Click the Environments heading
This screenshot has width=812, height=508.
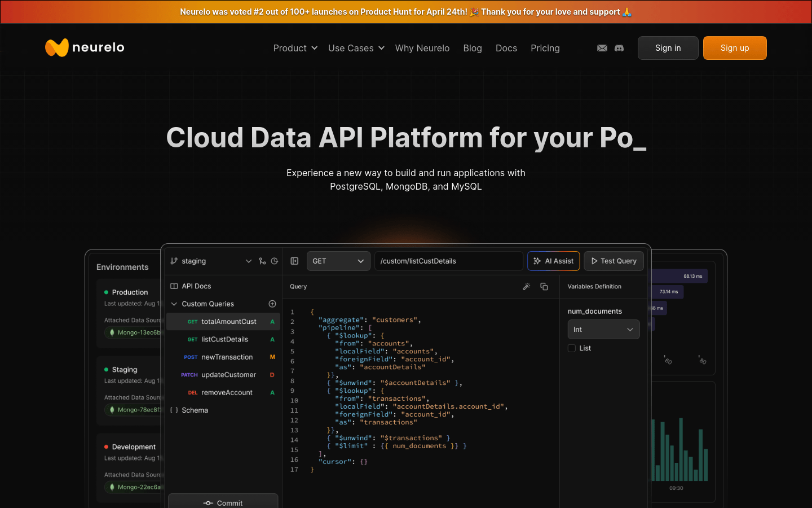click(x=122, y=267)
